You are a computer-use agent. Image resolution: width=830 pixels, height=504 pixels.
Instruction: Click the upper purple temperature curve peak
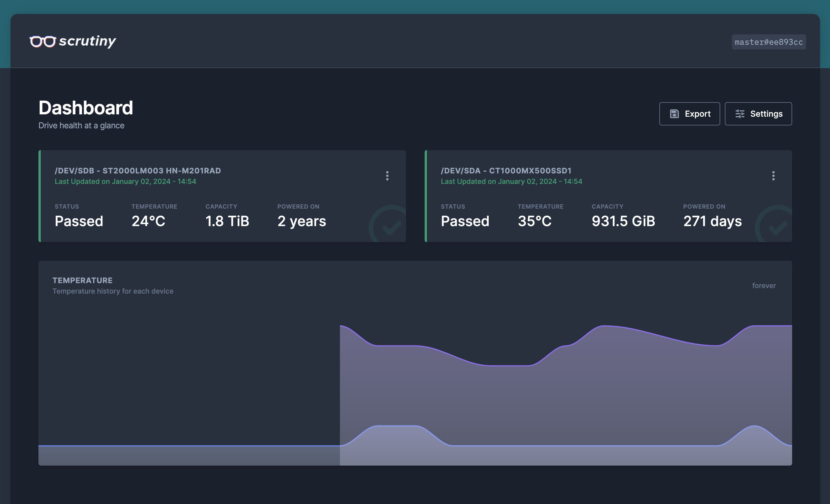pos(605,326)
